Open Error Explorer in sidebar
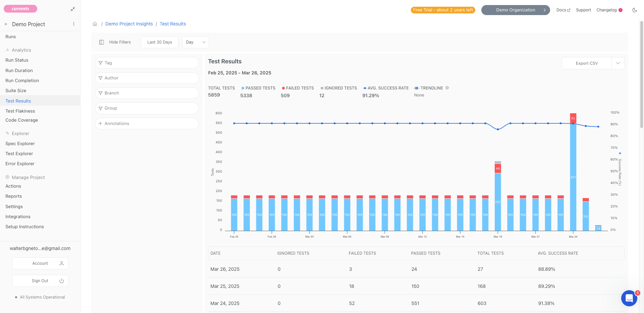Screen dimensions: 644x313 tap(20, 164)
